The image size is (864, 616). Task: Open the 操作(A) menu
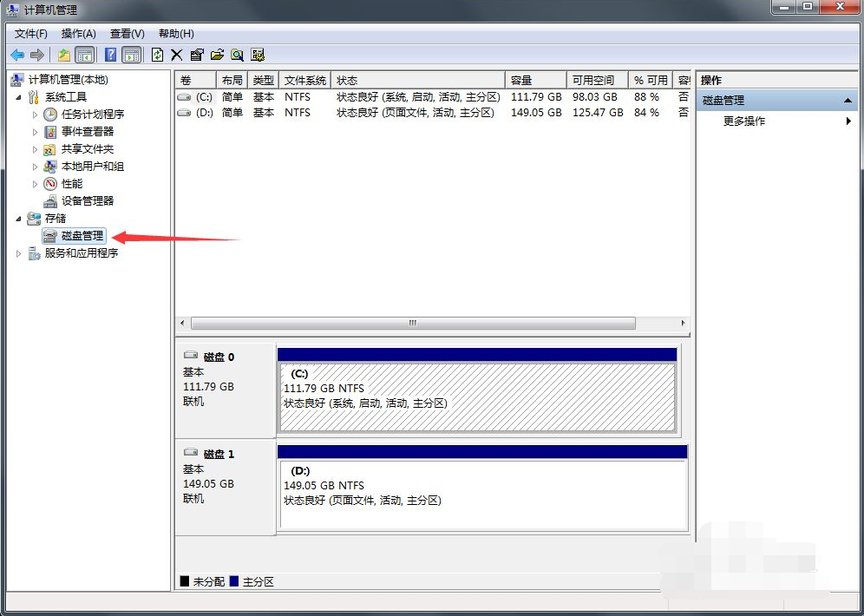(78, 34)
